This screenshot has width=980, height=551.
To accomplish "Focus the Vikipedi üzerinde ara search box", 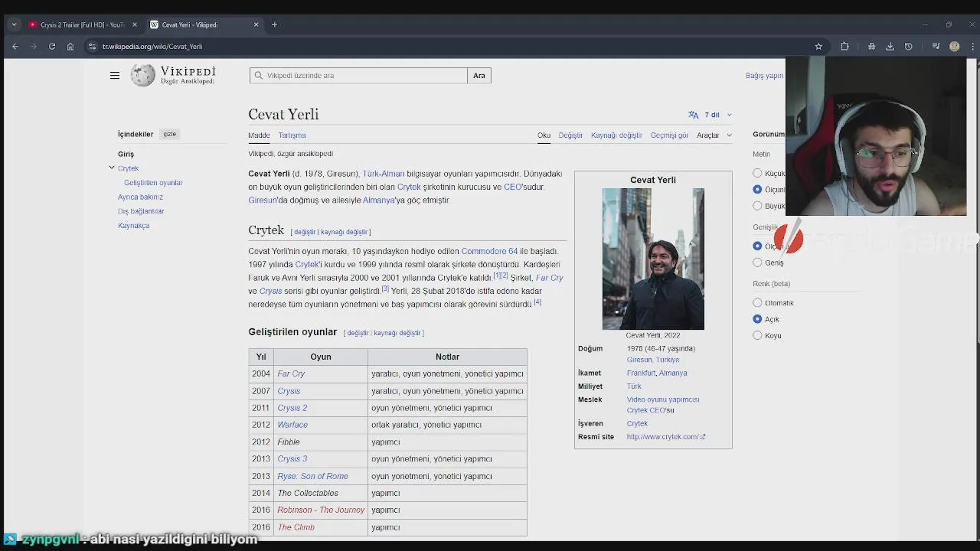I will point(358,76).
